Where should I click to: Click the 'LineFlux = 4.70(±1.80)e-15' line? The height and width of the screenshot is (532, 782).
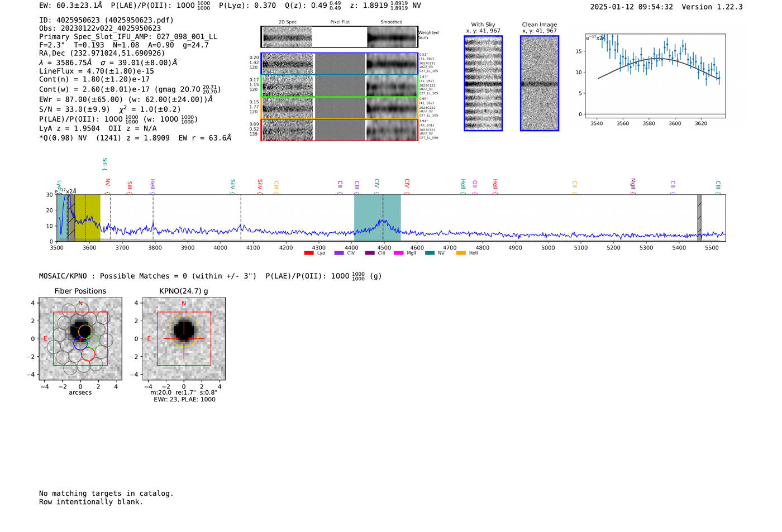point(97,71)
